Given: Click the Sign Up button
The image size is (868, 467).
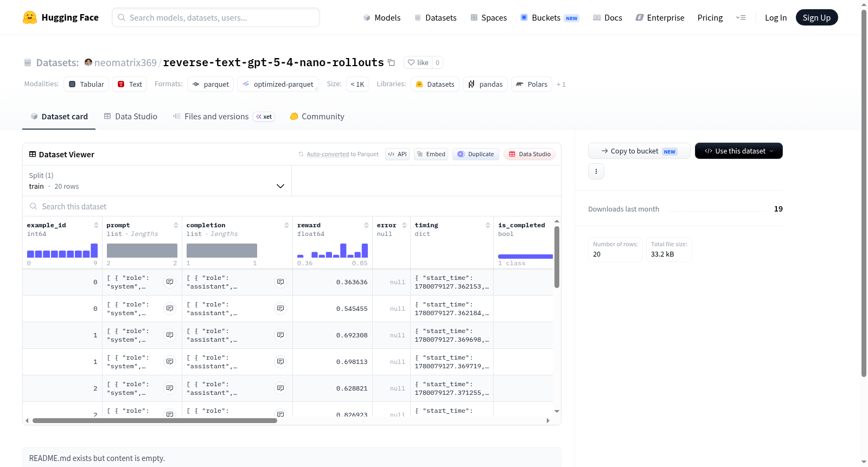Looking at the screenshot, I should pos(817,18).
